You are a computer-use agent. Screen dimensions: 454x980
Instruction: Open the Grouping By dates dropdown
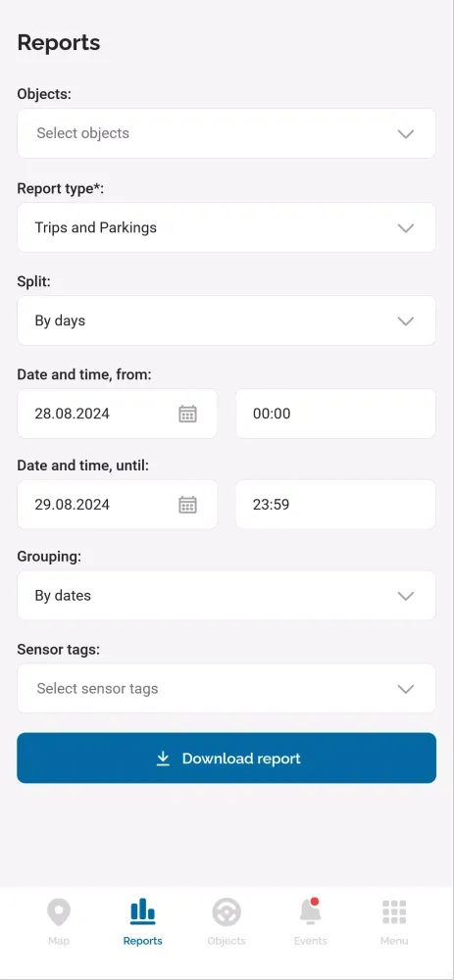click(x=227, y=596)
